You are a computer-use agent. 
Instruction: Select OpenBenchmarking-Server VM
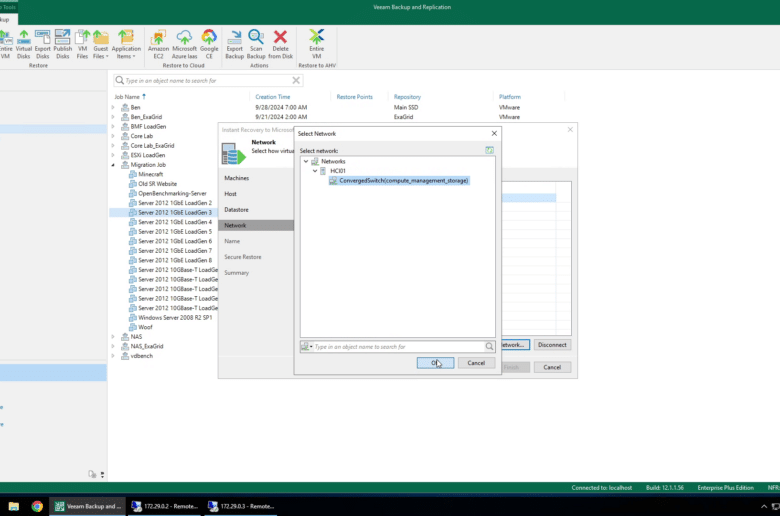click(x=172, y=193)
